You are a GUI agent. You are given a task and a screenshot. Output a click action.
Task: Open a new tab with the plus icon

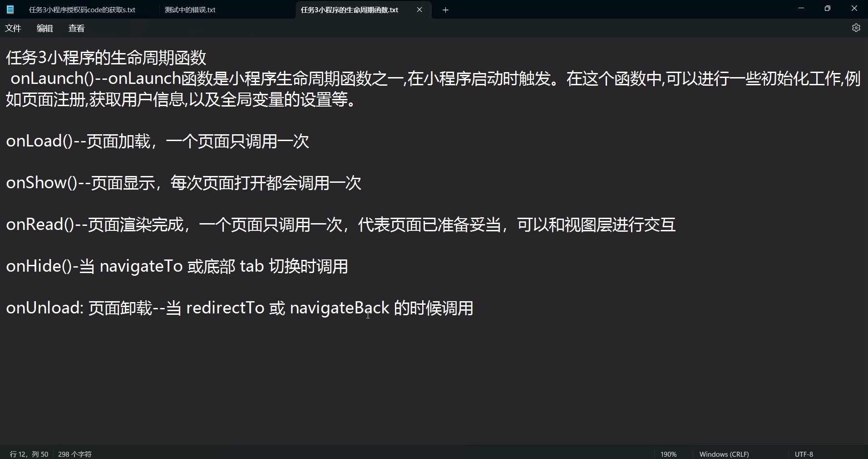click(445, 10)
